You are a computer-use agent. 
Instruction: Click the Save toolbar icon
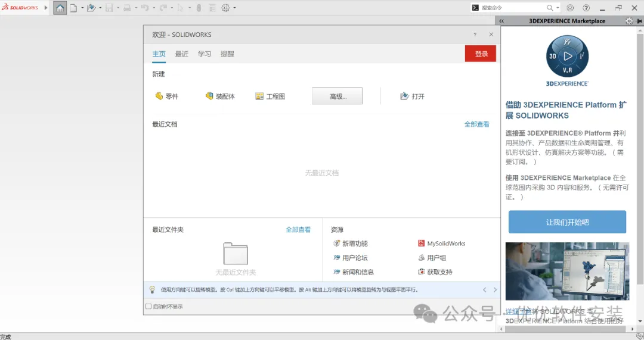click(x=109, y=8)
